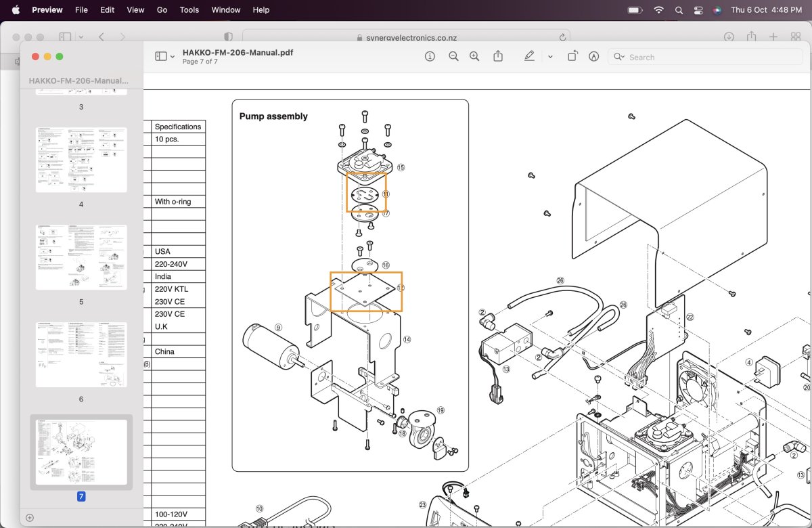Viewport: 812px width, 528px height.
Task: Open the Help menu
Action: [261, 9]
